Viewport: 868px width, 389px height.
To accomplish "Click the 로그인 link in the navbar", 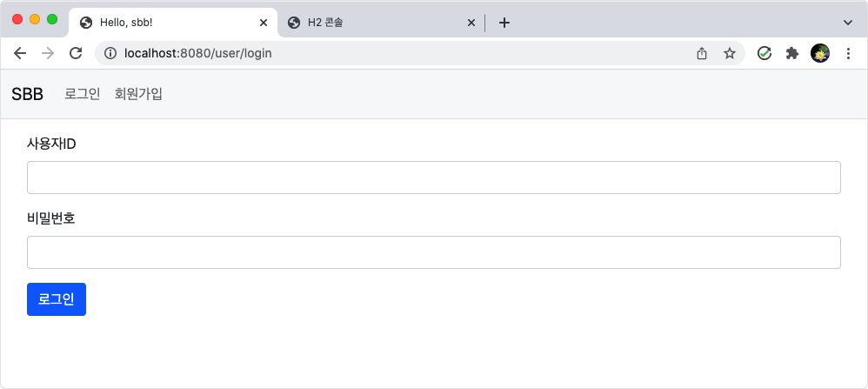I will tap(82, 94).
